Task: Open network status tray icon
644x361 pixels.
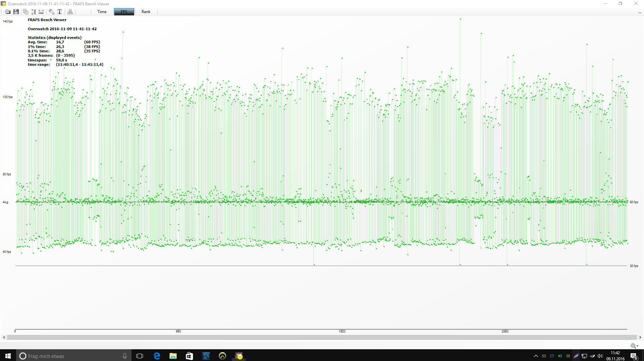Action: pyautogui.click(x=584, y=356)
